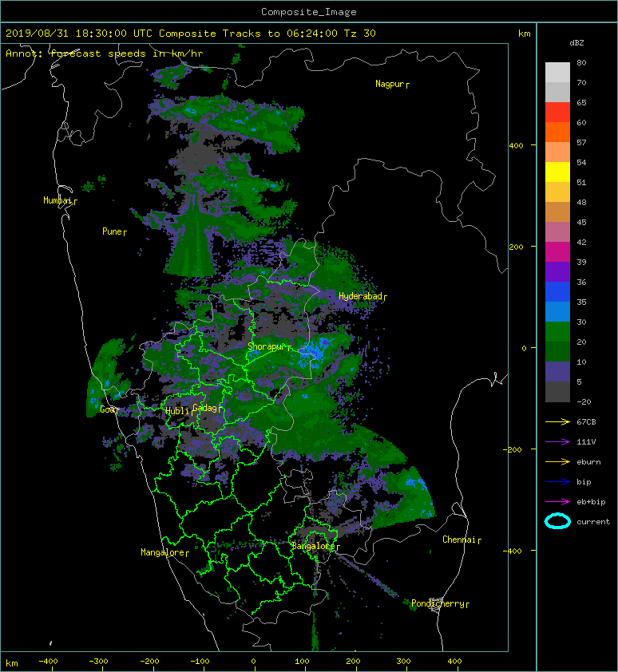Click the '67CB' legend label
618x672 pixels.
(586, 422)
